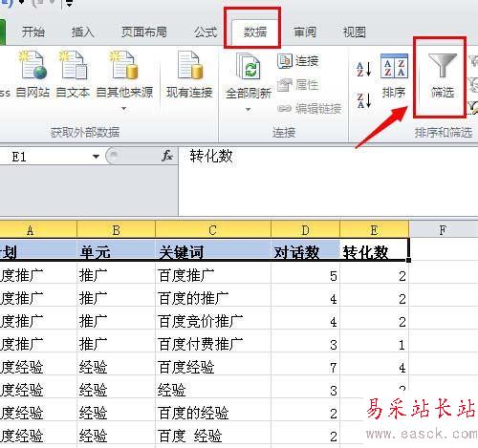Image resolution: width=478 pixels, height=448 pixels.
Task: Switch to the 页面布局 tab
Action: (x=144, y=32)
